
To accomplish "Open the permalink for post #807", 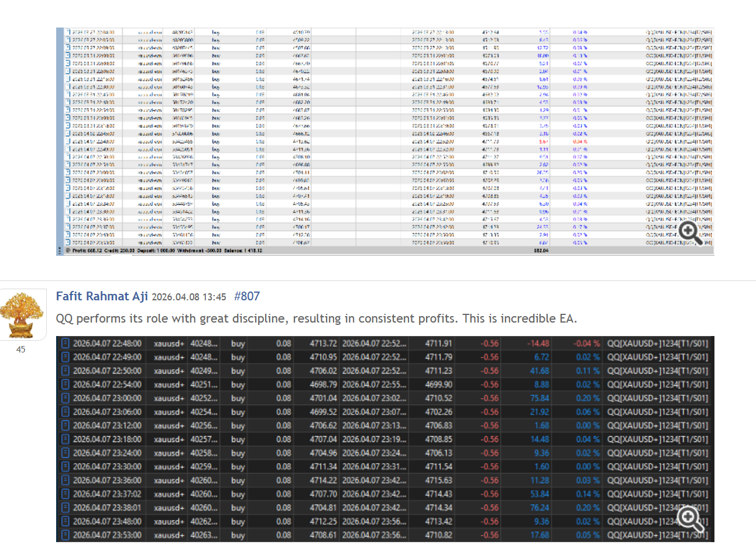I will (x=246, y=296).
